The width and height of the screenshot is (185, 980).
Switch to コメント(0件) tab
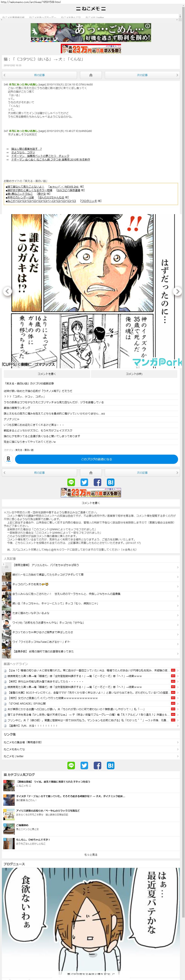[x=134, y=374]
